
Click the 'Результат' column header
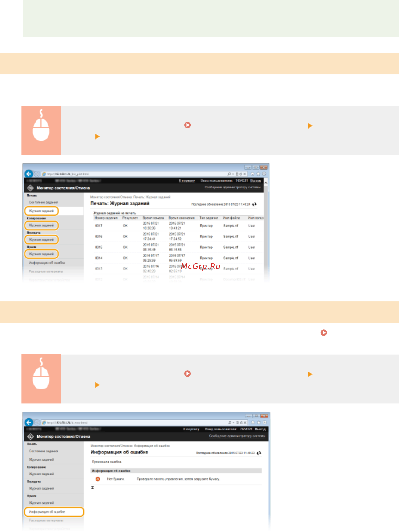tap(130, 218)
